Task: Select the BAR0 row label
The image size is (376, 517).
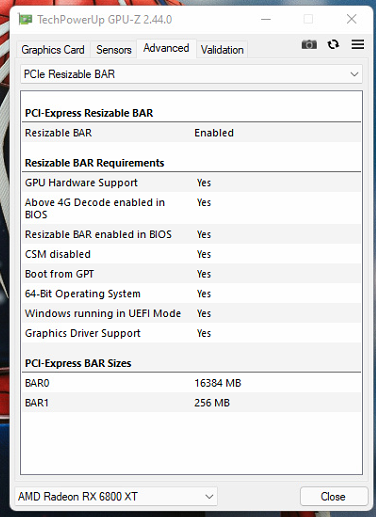Action: [x=37, y=383]
